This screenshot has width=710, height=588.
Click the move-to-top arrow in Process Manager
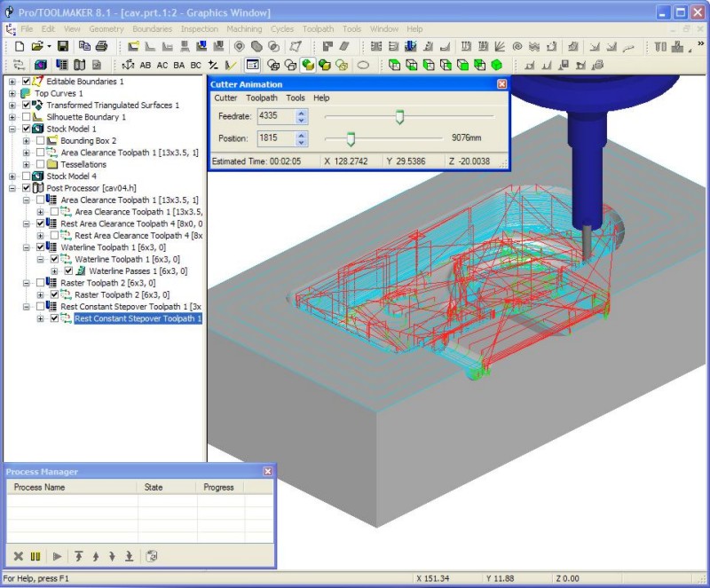coord(79,556)
